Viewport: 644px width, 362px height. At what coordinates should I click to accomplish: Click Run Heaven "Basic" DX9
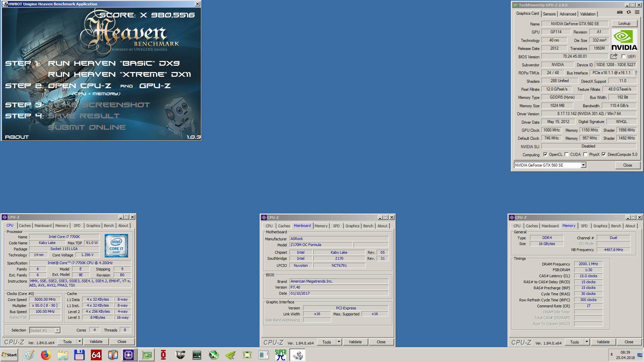point(114,63)
